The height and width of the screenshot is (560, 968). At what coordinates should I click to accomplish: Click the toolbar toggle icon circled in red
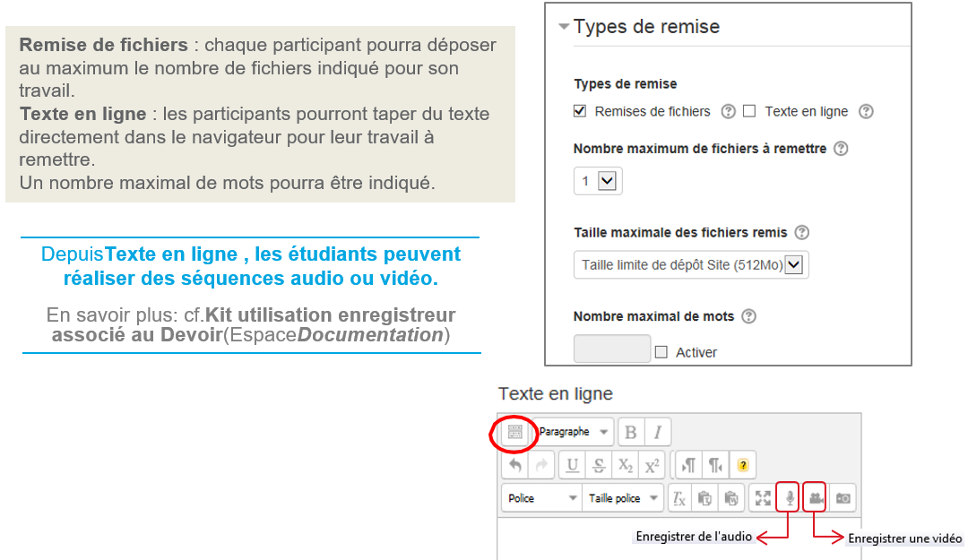[x=514, y=433]
